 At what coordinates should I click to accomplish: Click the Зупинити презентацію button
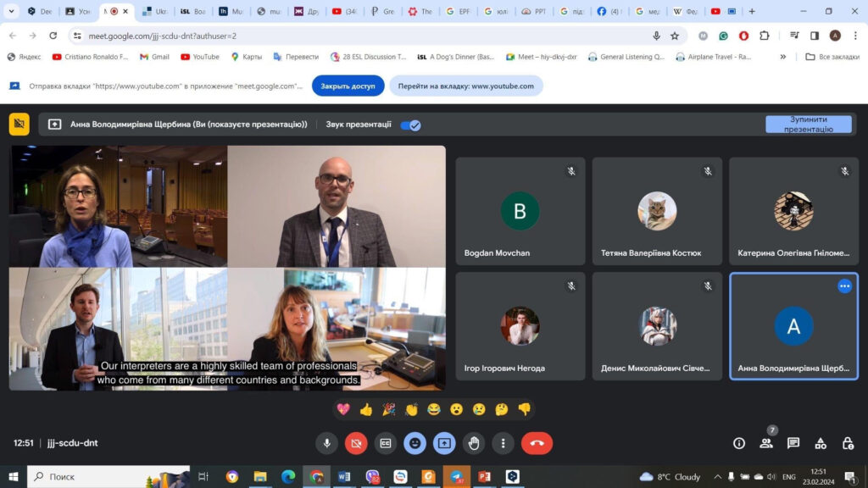[808, 125]
